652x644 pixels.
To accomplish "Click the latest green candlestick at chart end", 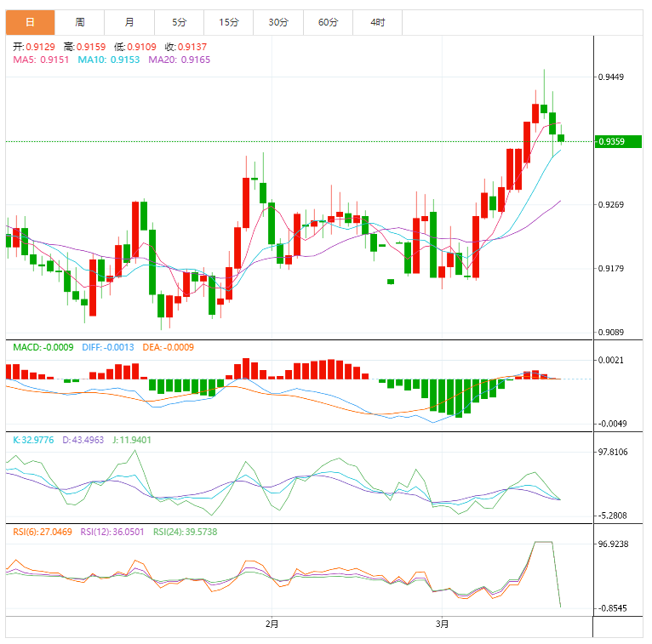I will 561,138.
